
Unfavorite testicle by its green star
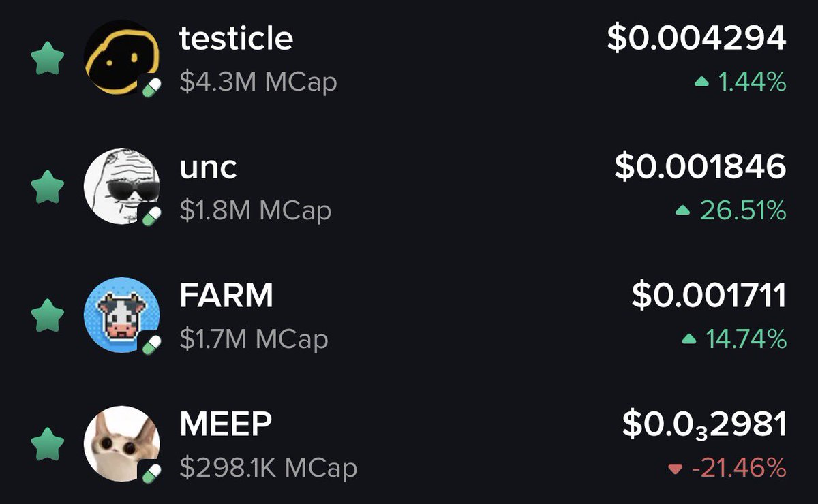point(48,59)
